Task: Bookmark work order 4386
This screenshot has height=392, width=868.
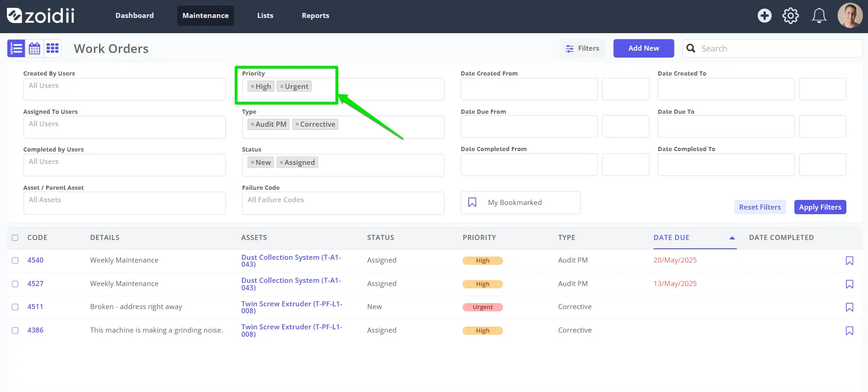Action: pos(850,331)
